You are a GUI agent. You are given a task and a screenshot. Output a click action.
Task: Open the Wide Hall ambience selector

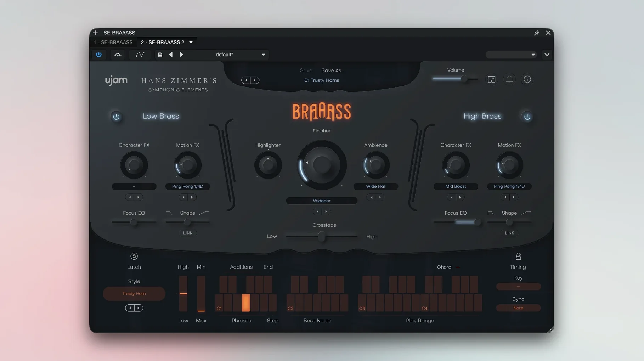[376, 186]
